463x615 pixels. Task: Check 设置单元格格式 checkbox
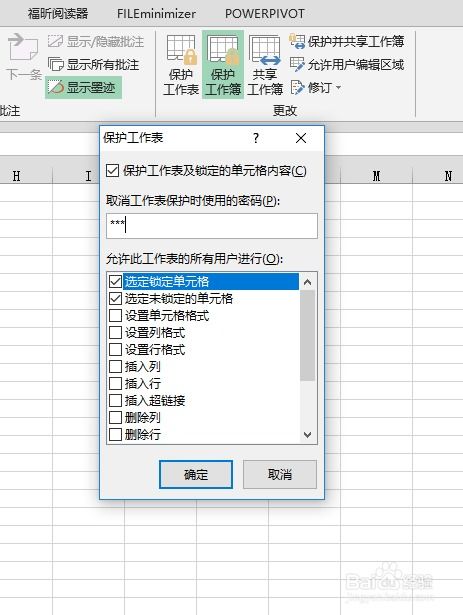point(115,315)
